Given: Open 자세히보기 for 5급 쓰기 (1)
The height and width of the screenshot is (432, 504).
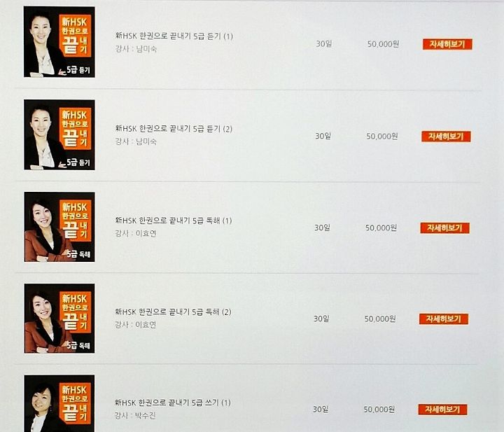Looking at the screenshot, I should 442,410.
